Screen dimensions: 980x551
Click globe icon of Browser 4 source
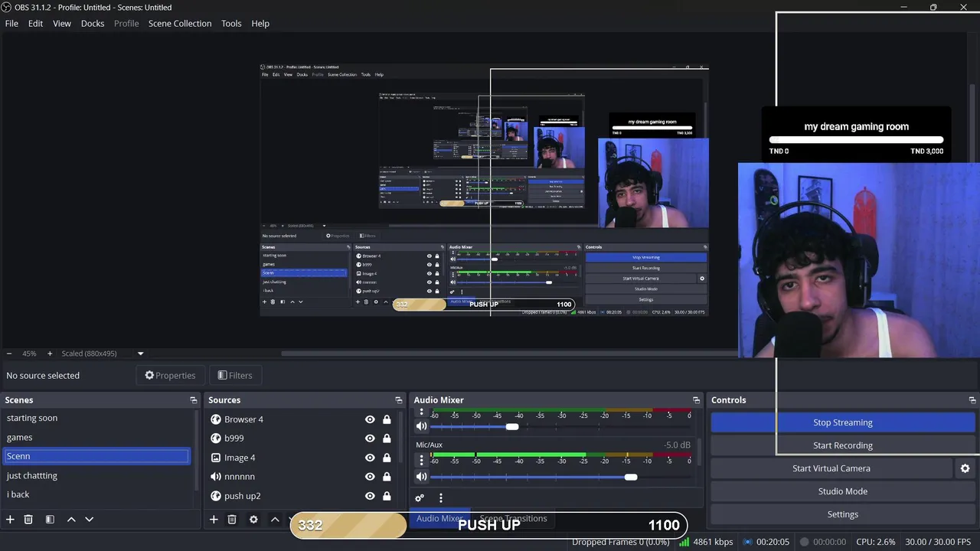click(x=216, y=419)
